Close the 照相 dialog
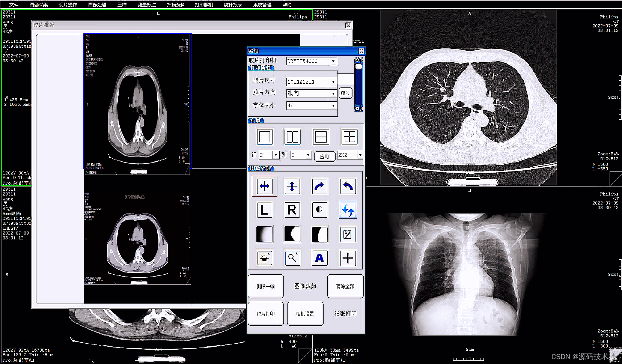Viewport: 622px width, 364px height. [361, 51]
